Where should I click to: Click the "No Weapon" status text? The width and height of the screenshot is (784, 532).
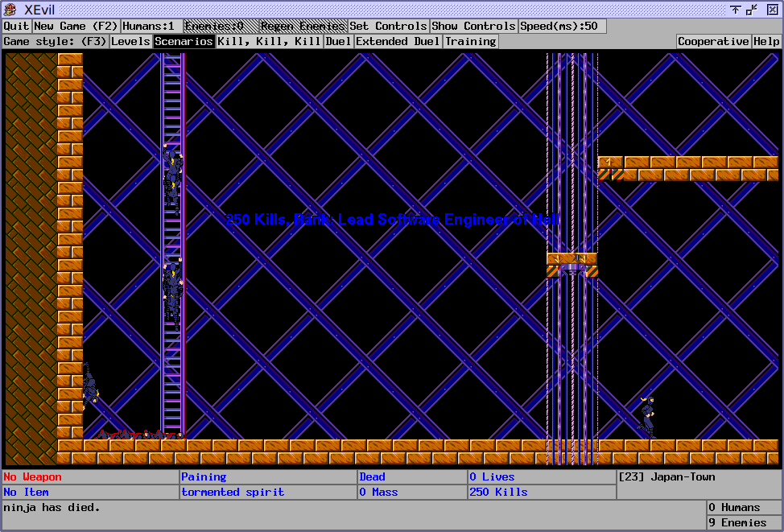click(32, 477)
